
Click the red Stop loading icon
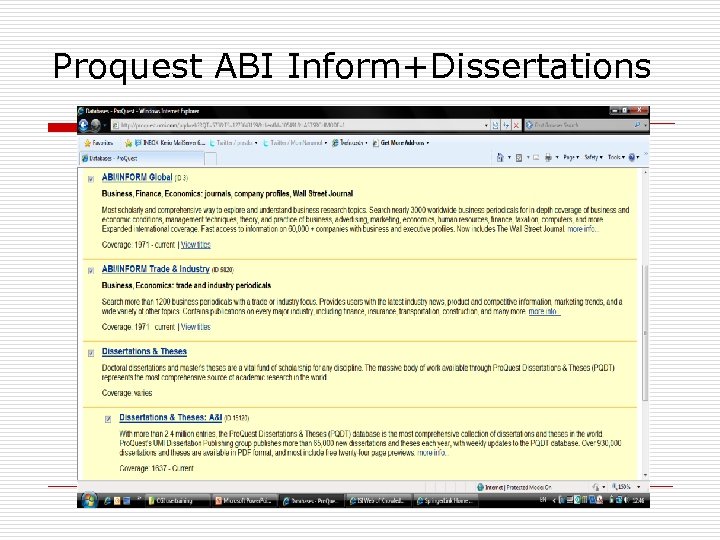click(516, 125)
